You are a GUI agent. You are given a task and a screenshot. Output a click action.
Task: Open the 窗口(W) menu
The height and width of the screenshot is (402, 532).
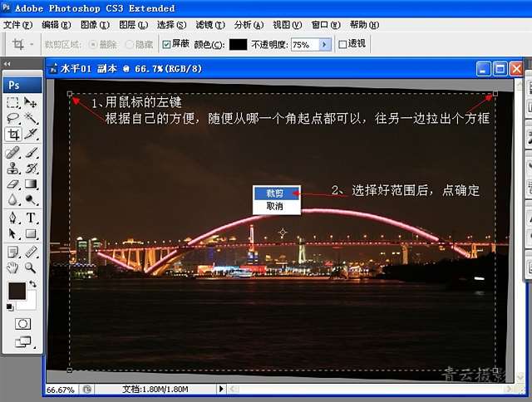coord(326,25)
